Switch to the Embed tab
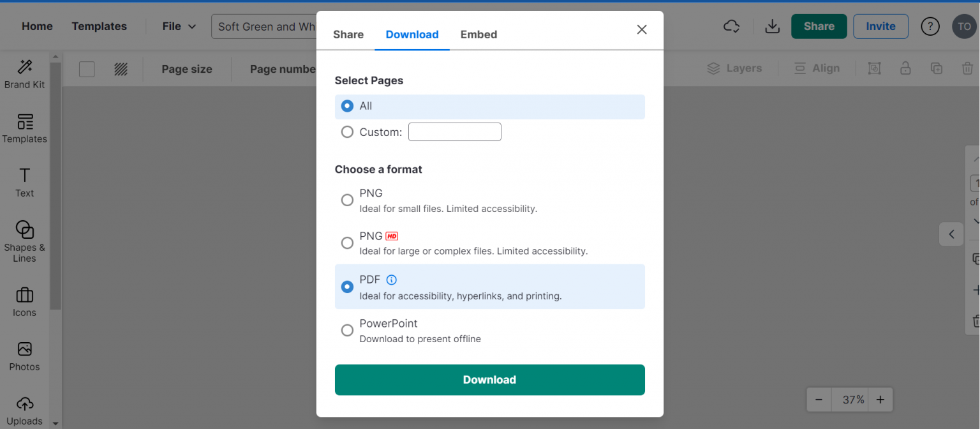The width and height of the screenshot is (980, 429). tap(479, 34)
